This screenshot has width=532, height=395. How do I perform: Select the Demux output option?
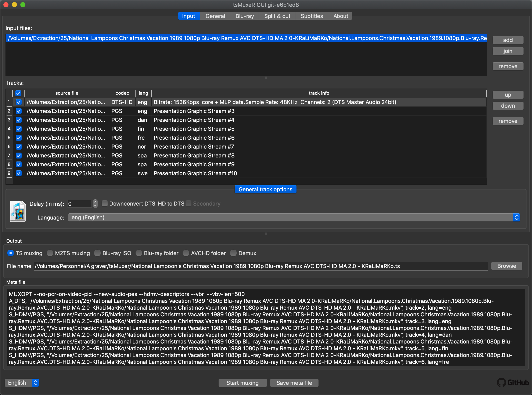coord(234,253)
